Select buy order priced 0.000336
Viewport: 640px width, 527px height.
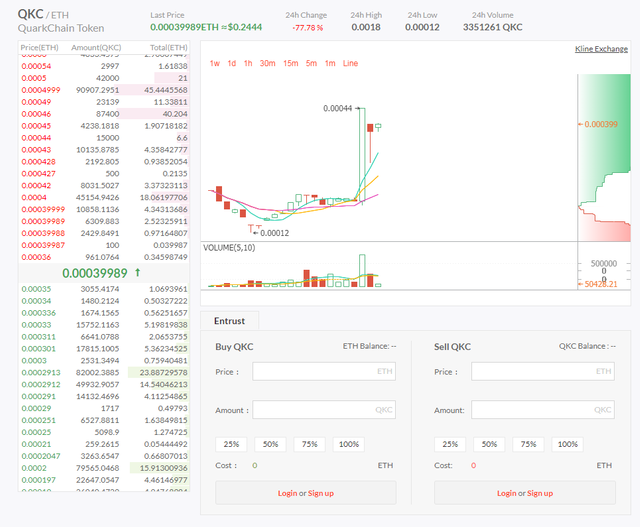(x=104, y=313)
